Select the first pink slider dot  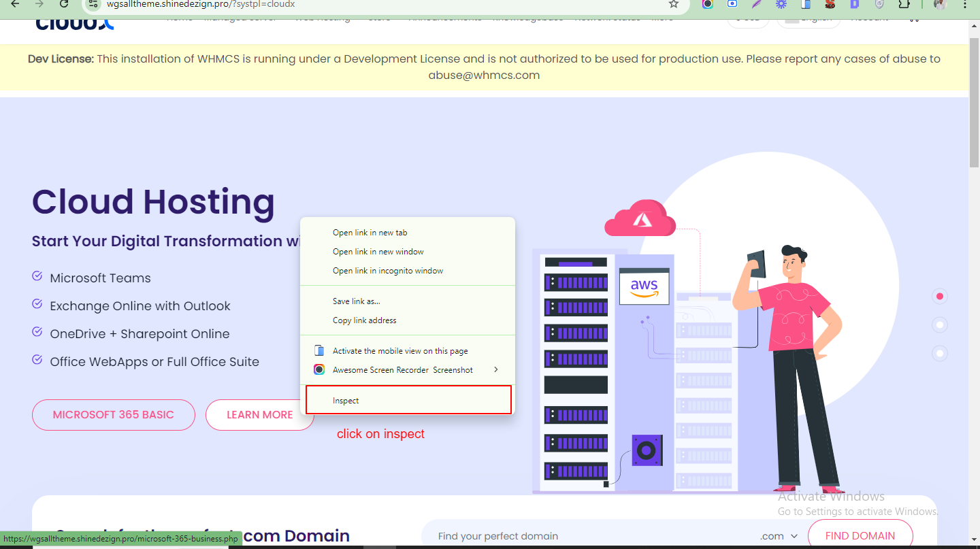940,297
